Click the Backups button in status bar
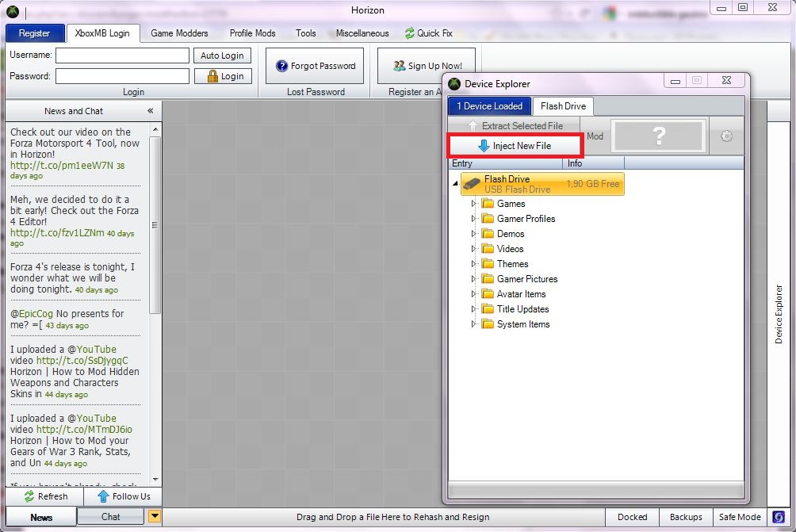This screenshot has width=796, height=532. (686, 517)
